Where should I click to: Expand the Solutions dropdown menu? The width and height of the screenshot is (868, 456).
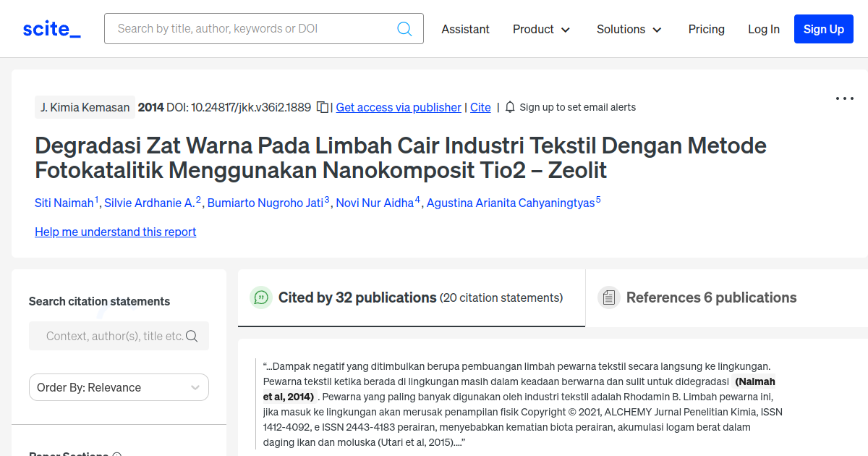coord(629,29)
